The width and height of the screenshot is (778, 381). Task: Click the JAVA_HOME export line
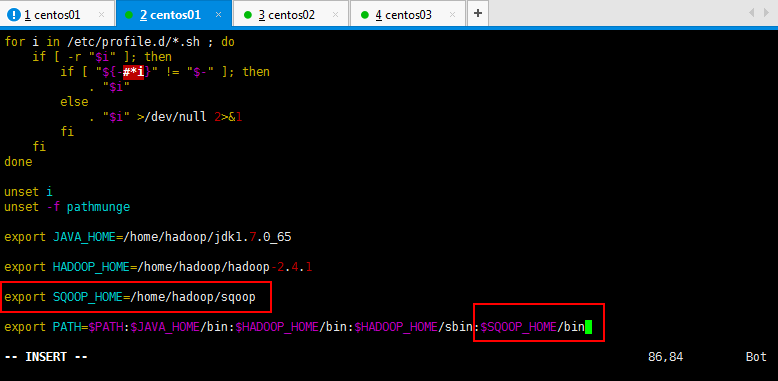[x=148, y=237]
